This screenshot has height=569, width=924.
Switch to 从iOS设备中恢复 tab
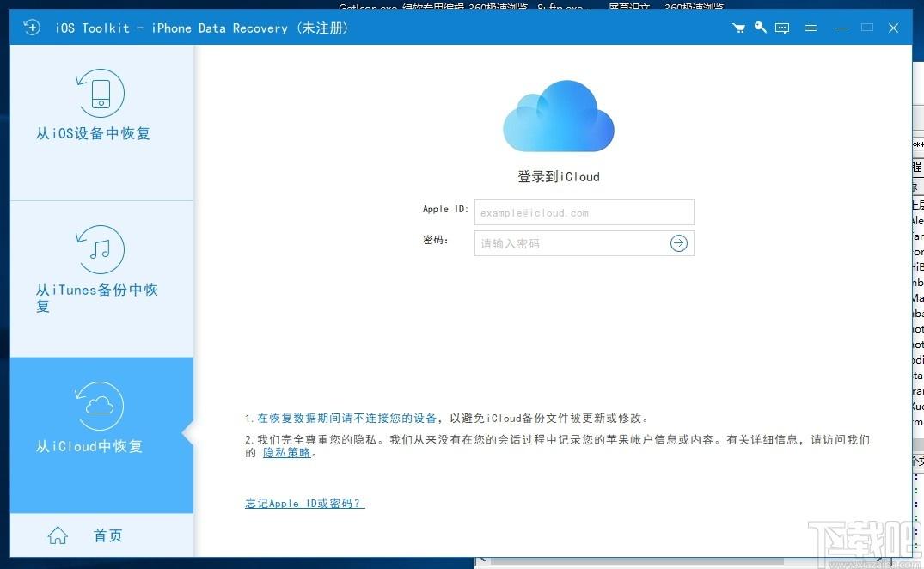(x=102, y=123)
